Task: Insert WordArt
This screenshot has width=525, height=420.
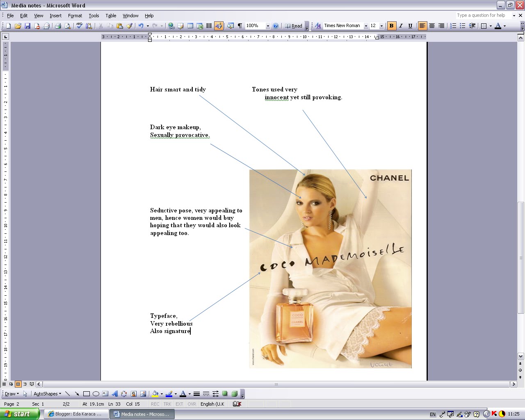Action: click(114, 394)
